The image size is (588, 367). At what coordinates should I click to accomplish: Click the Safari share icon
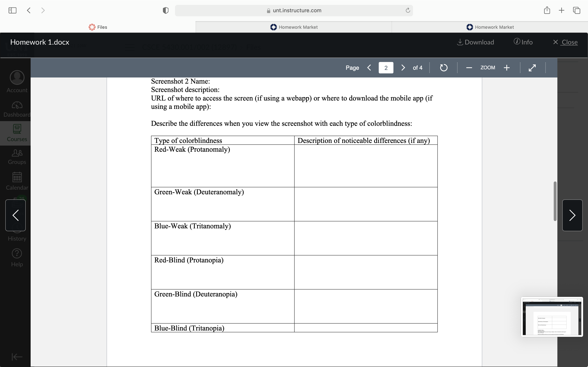click(x=547, y=10)
